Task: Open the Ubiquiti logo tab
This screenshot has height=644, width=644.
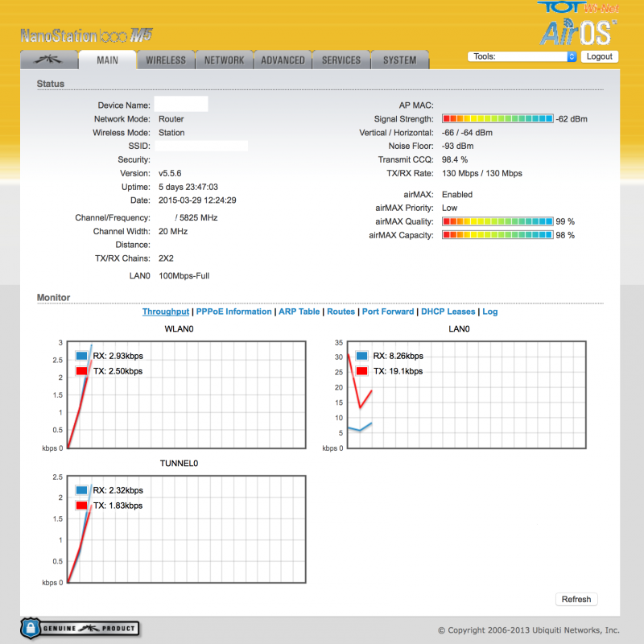Action: pyautogui.click(x=48, y=60)
